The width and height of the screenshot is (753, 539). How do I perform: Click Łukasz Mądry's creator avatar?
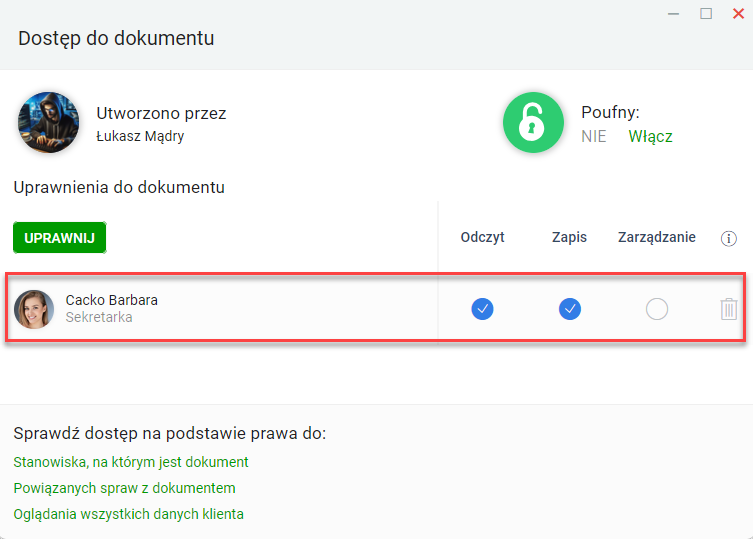point(49,122)
